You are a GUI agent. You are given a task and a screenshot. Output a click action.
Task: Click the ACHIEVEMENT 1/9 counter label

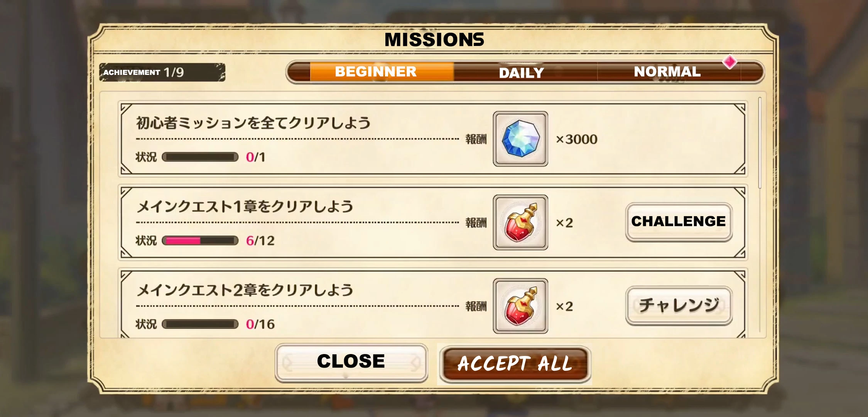[162, 72]
